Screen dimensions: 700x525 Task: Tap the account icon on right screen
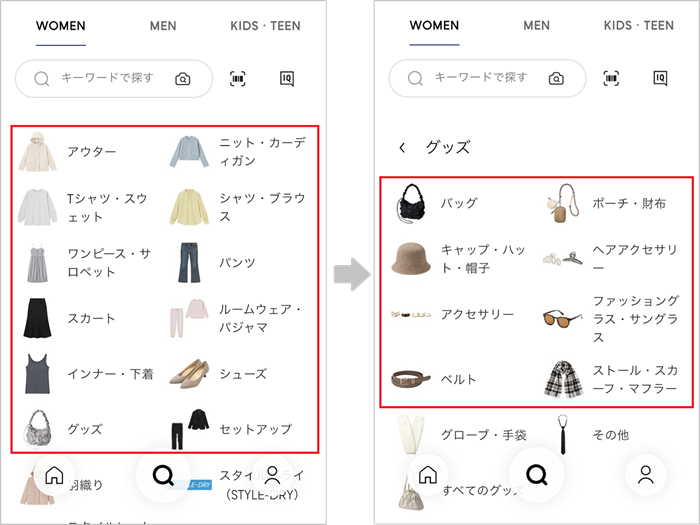645,474
